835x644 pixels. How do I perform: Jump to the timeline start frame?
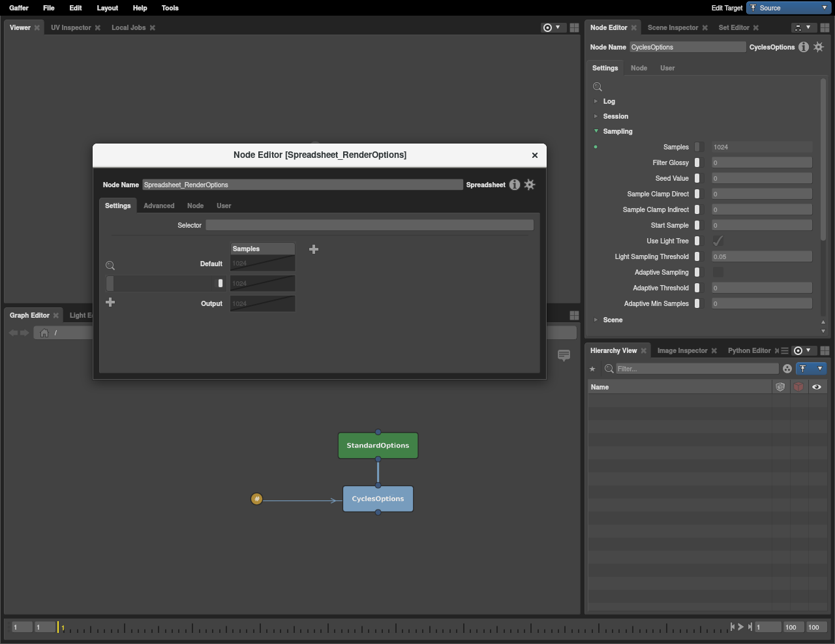click(733, 626)
